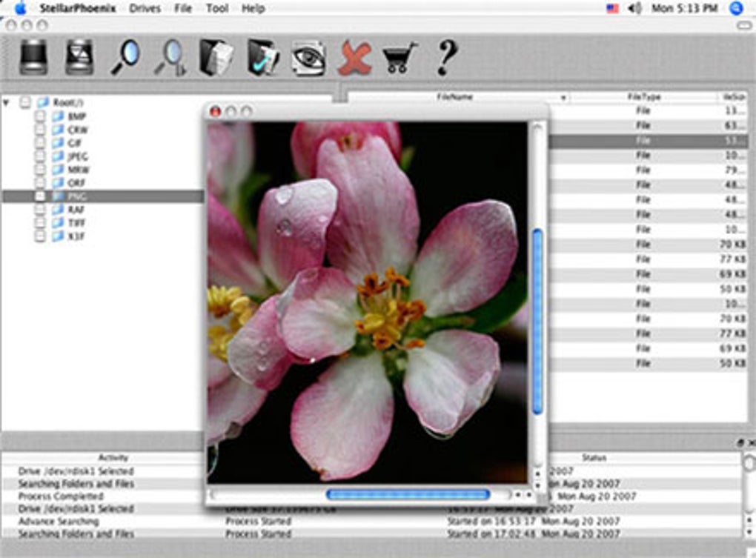Click the X3F folder icon
This screenshot has width=756, height=558.
click(x=58, y=236)
